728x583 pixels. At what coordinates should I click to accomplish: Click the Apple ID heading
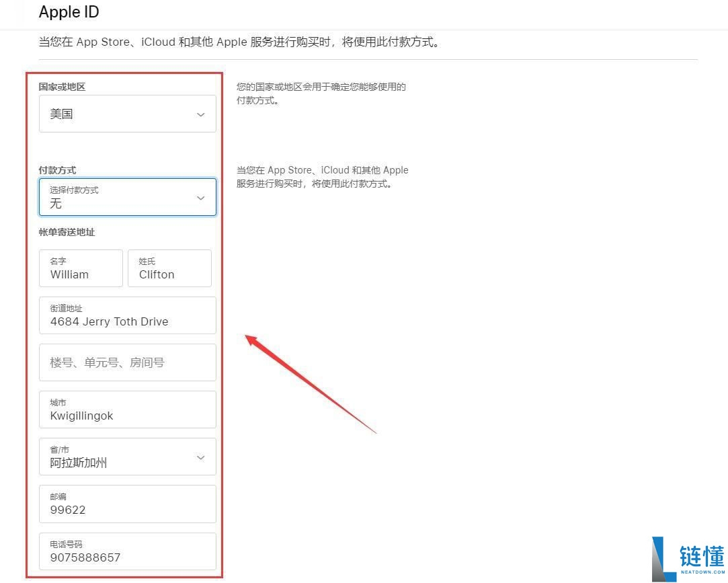click(x=69, y=11)
